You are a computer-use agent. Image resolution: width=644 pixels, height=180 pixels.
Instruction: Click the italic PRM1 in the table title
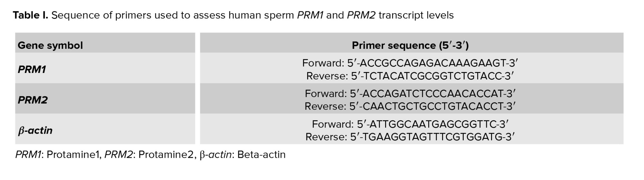tap(310, 15)
